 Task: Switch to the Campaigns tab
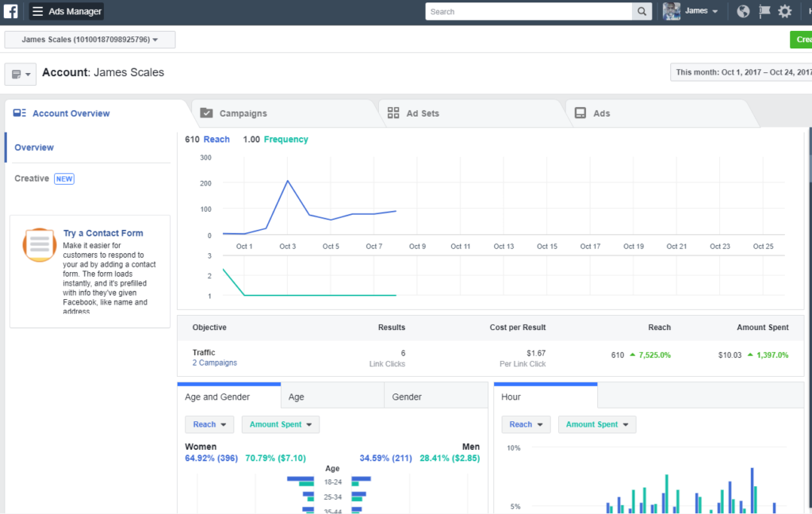coord(285,113)
